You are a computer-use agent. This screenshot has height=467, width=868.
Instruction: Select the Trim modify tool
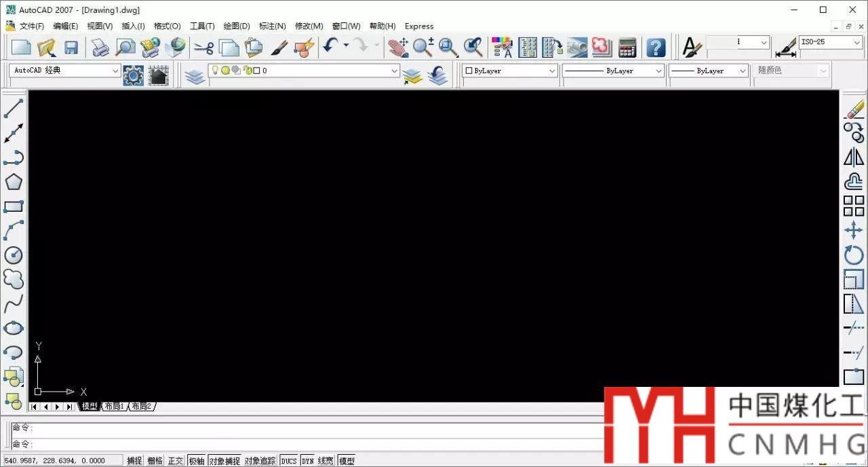[x=854, y=328]
